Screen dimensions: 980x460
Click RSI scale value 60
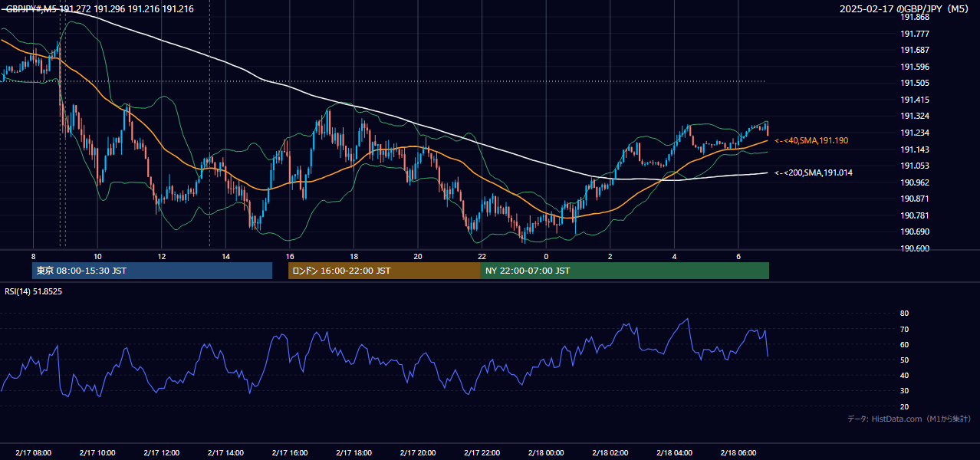pyautogui.click(x=905, y=344)
